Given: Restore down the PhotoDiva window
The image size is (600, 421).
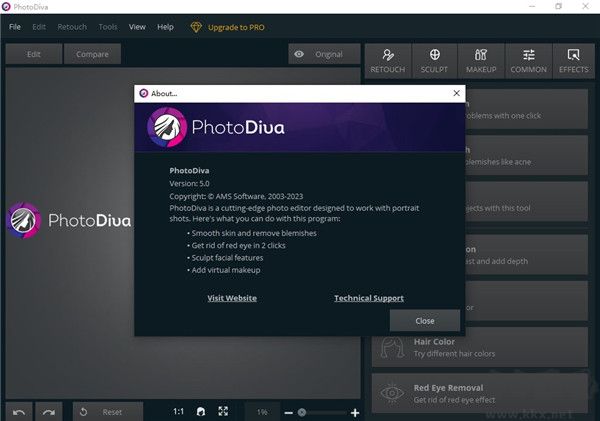Looking at the screenshot, I should (x=559, y=7).
